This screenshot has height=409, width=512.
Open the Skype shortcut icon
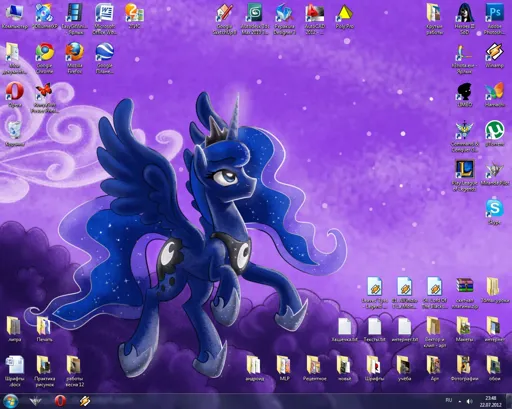pyautogui.click(x=494, y=211)
